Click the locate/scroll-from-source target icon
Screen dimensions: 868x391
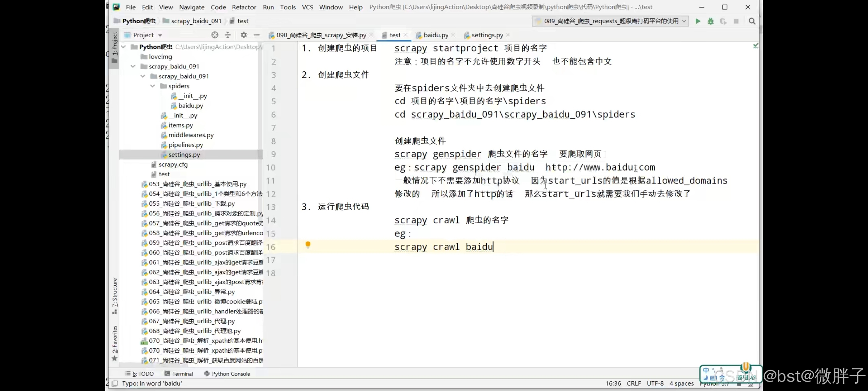click(x=215, y=35)
